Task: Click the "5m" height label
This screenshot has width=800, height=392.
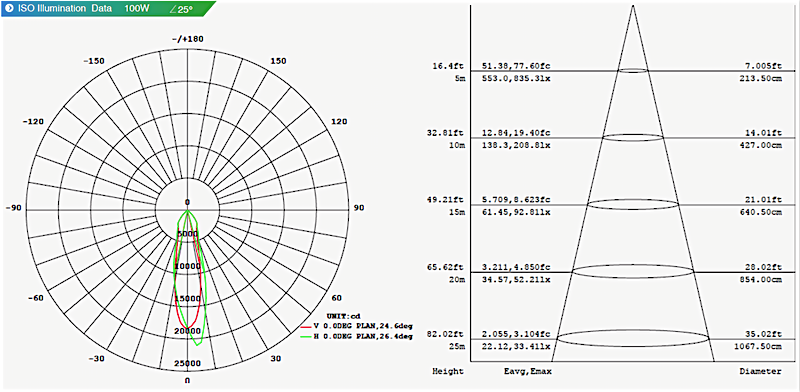Action: 460,78
